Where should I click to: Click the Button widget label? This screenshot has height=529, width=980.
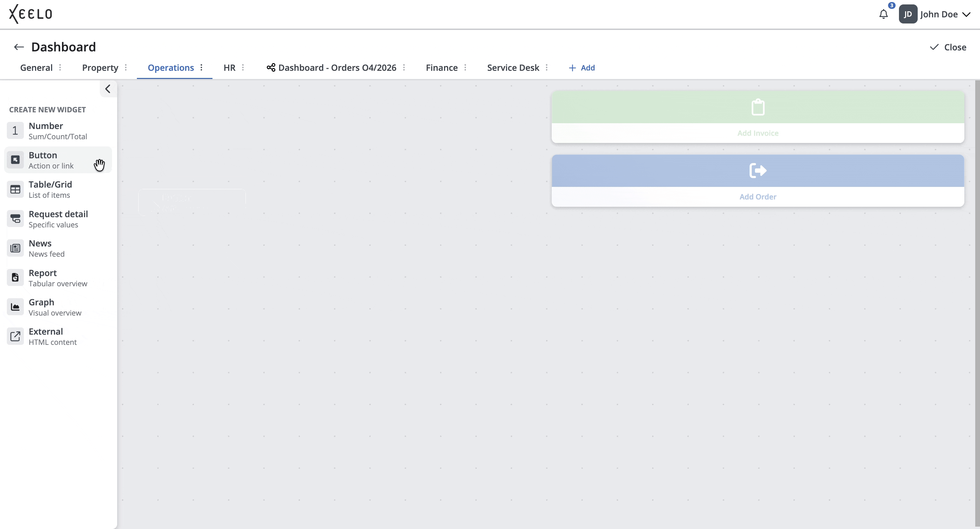click(43, 155)
